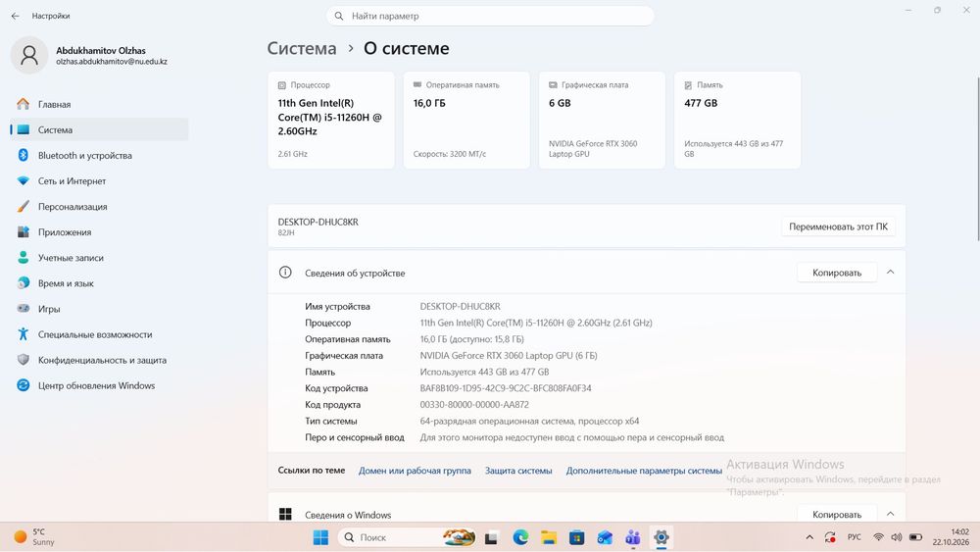This screenshot has height=552, width=980.
Task: Click Переименовать этот ПК button
Action: pyautogui.click(x=838, y=226)
